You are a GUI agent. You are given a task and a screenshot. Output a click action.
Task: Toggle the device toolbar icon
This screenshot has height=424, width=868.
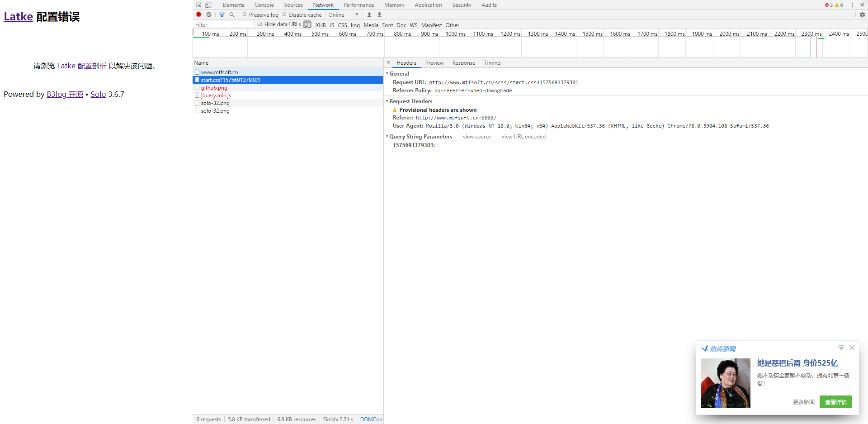tap(208, 5)
